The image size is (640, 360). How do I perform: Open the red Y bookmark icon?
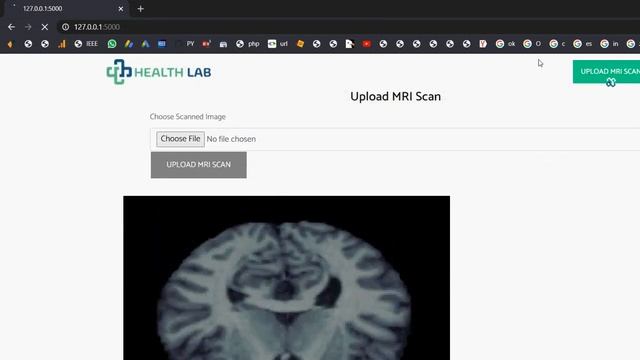[483, 44]
